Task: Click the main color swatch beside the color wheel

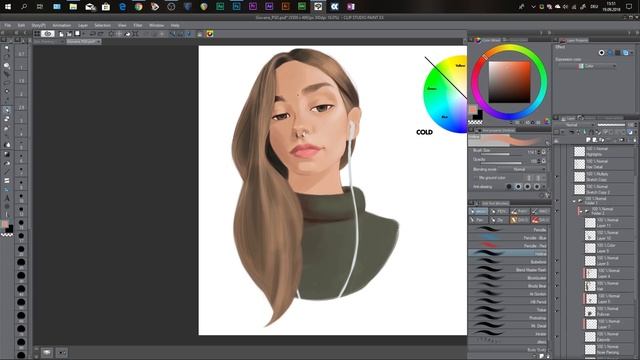Action: click(x=473, y=109)
